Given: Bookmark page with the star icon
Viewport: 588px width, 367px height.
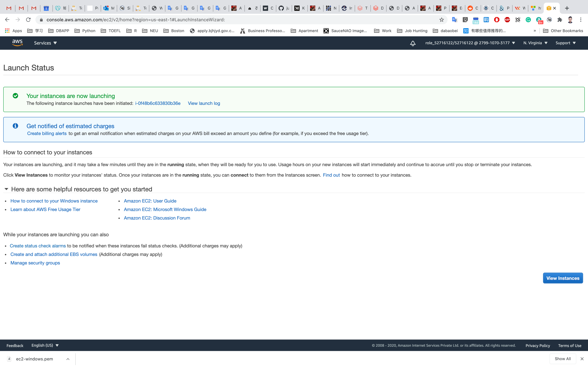Looking at the screenshot, I should 441,20.
